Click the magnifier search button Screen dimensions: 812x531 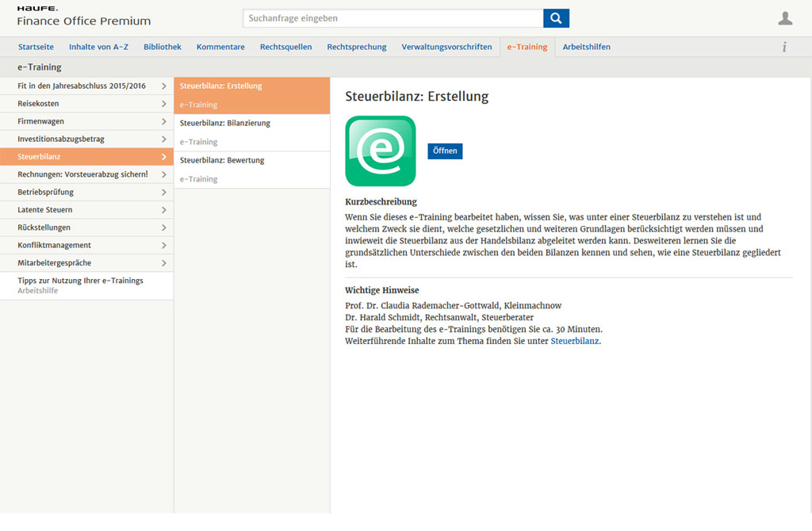[x=556, y=18]
